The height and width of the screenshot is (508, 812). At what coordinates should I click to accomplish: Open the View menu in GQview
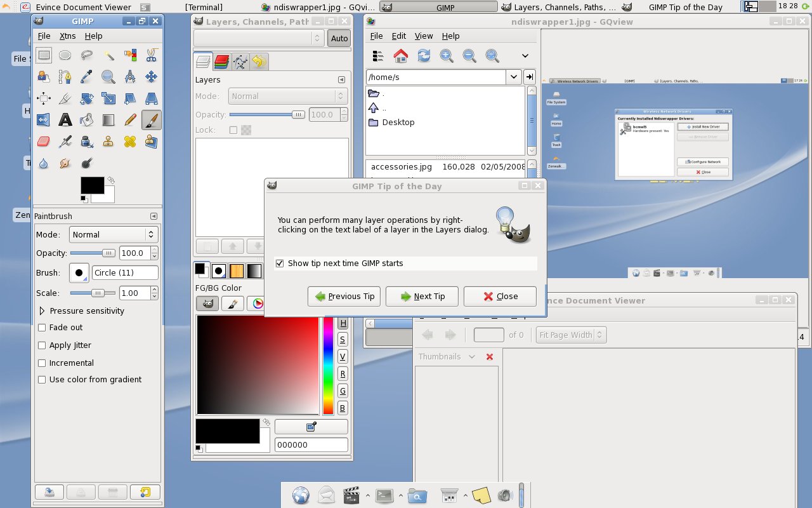coord(423,36)
